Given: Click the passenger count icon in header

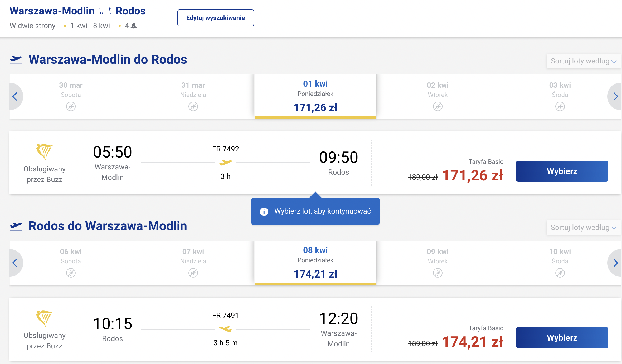Looking at the screenshot, I should pyautogui.click(x=134, y=26).
